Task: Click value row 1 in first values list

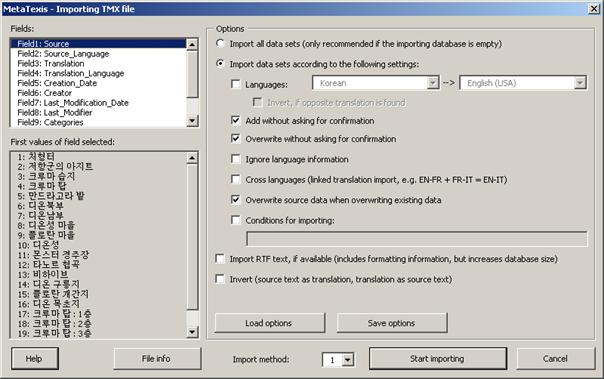Action: tap(98, 156)
